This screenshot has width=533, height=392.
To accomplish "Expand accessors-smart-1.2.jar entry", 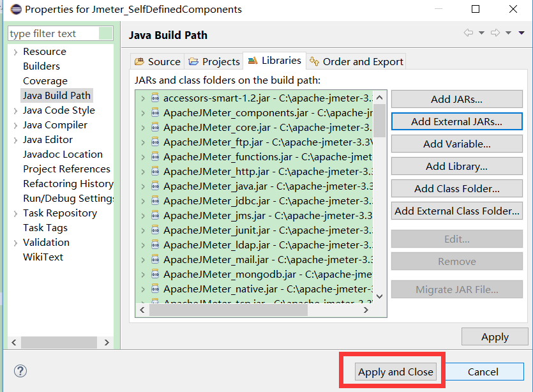I will [x=143, y=98].
